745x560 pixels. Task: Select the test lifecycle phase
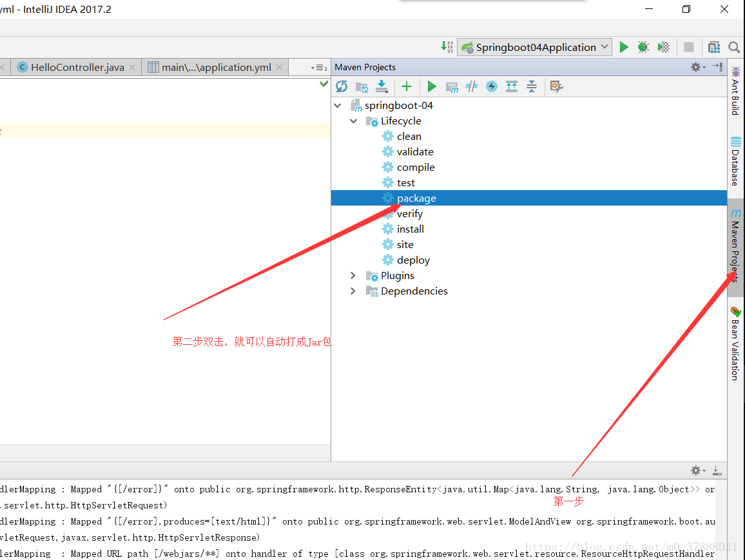tap(406, 183)
